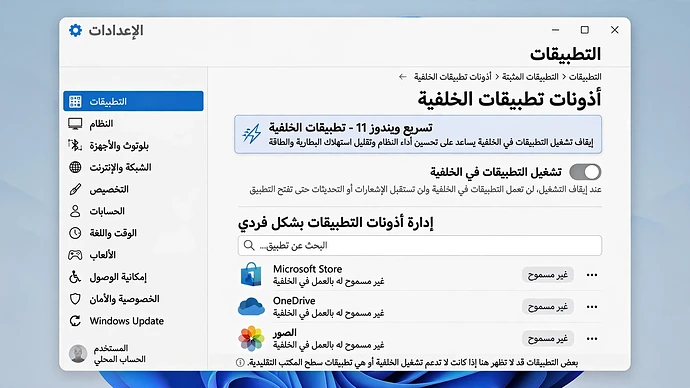Click the Photos (الصور) app icon
690x388 pixels.
tap(251, 338)
